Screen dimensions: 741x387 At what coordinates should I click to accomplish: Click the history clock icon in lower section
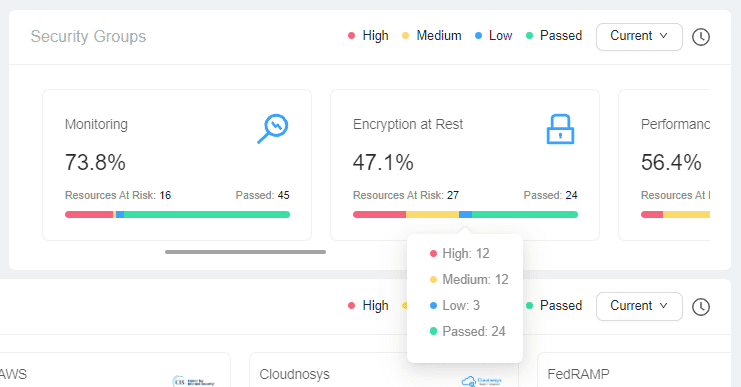tap(701, 307)
